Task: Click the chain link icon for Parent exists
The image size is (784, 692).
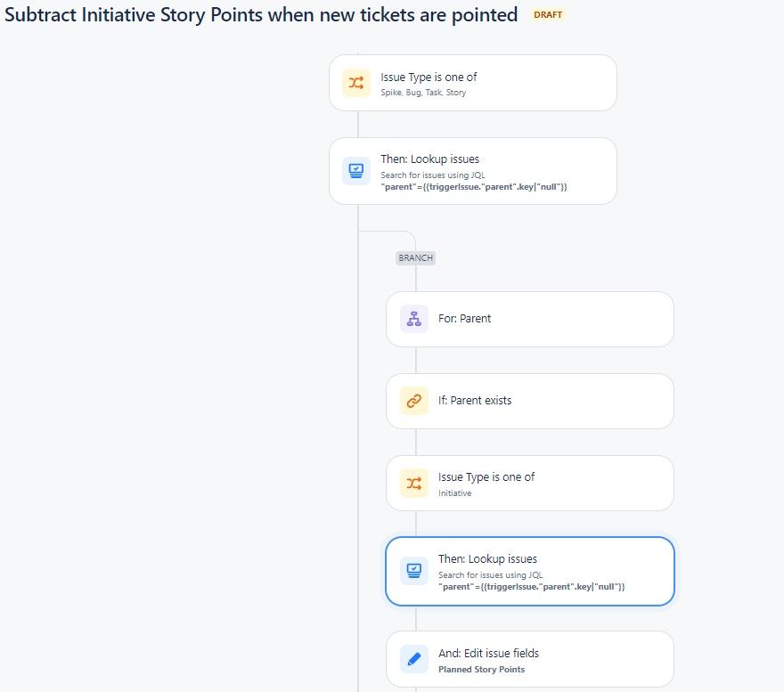Action: tap(413, 401)
